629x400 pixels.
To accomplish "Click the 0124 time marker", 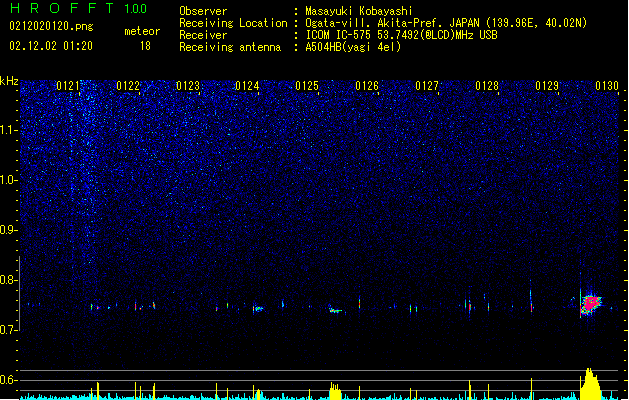I will [x=248, y=86].
